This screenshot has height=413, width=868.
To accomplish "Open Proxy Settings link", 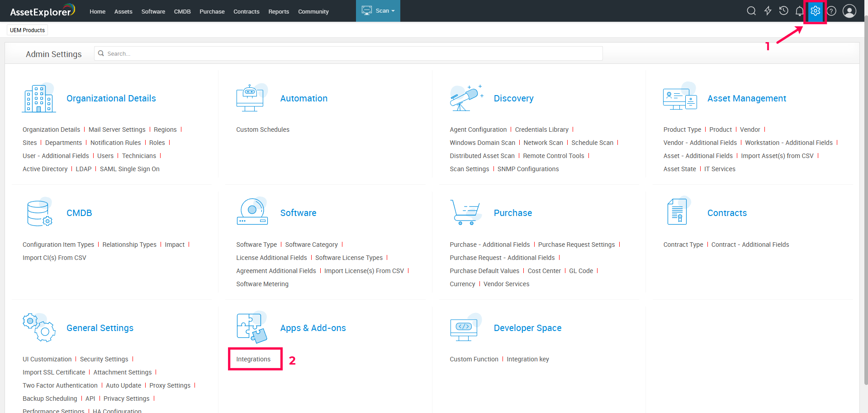I will coord(170,385).
